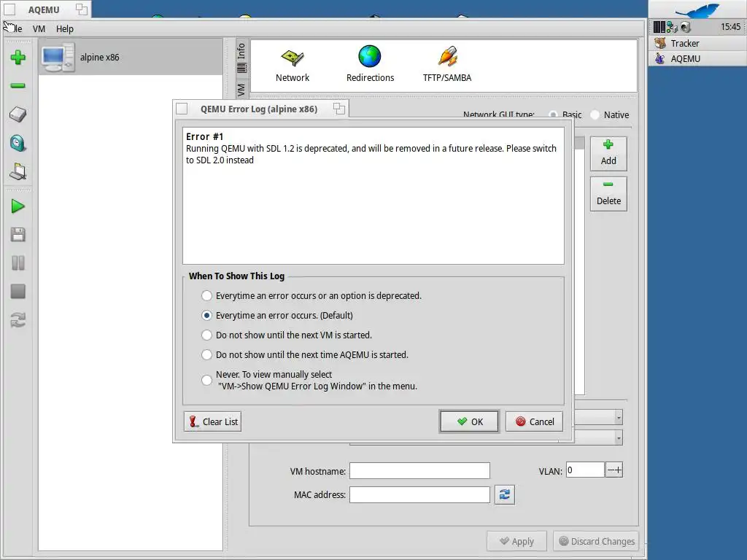Click Clear List in error log
The width and height of the screenshot is (747, 560).
tap(212, 421)
